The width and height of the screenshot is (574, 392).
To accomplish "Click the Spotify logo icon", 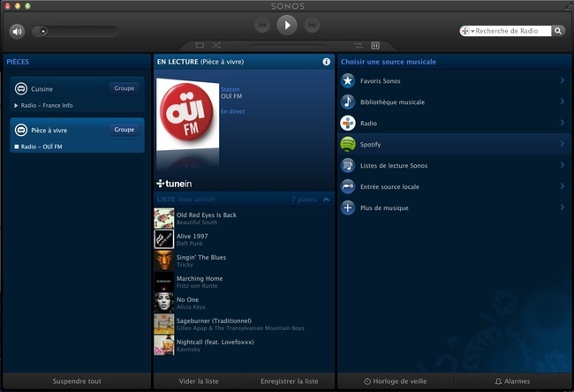I will [348, 144].
